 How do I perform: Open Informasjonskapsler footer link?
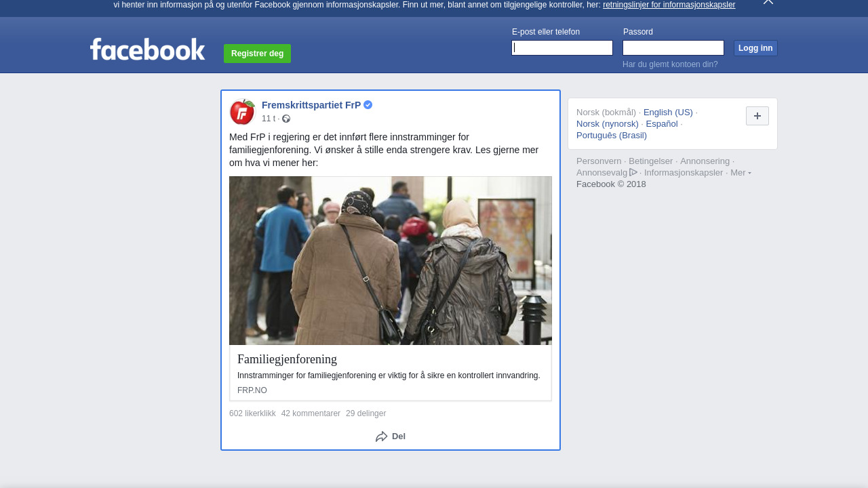click(684, 173)
